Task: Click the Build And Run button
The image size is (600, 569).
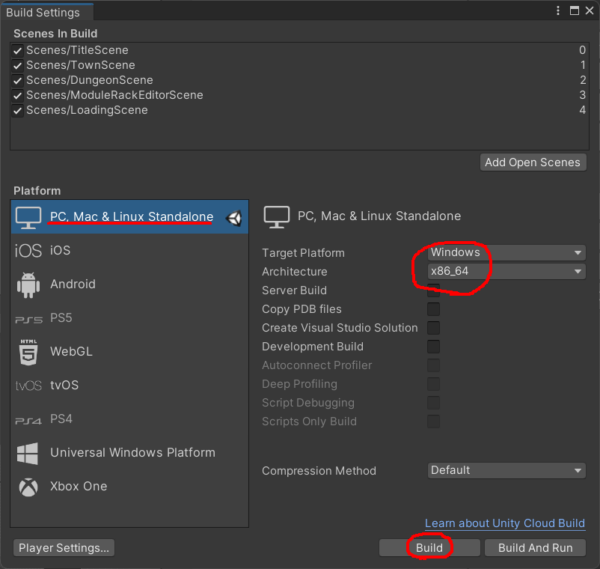Action: point(535,548)
